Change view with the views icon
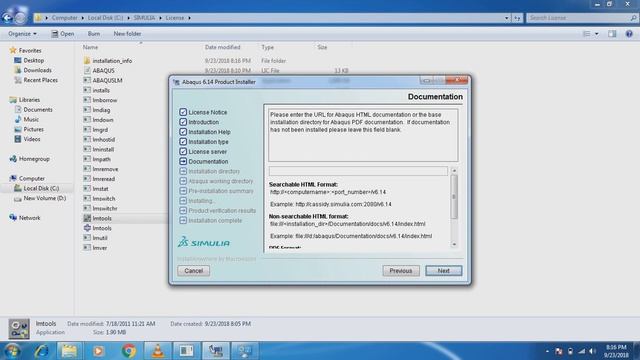The height and width of the screenshot is (360, 640). [587, 34]
